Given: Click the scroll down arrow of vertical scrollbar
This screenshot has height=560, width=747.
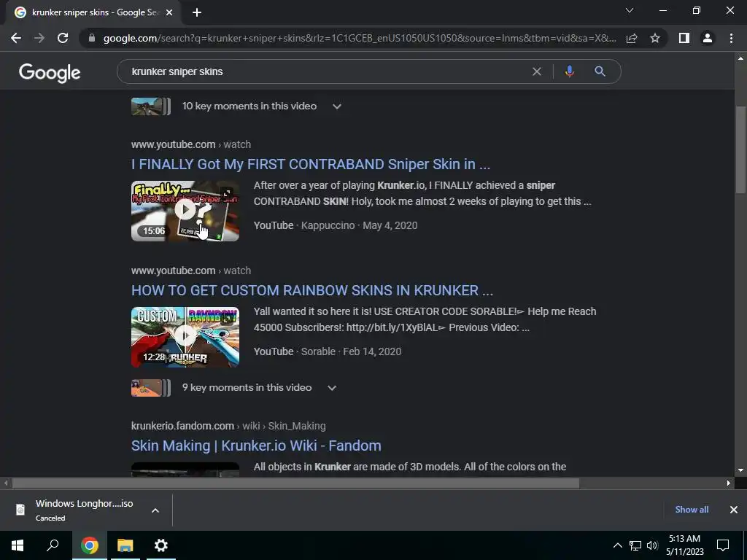Looking at the screenshot, I should click(x=740, y=470).
